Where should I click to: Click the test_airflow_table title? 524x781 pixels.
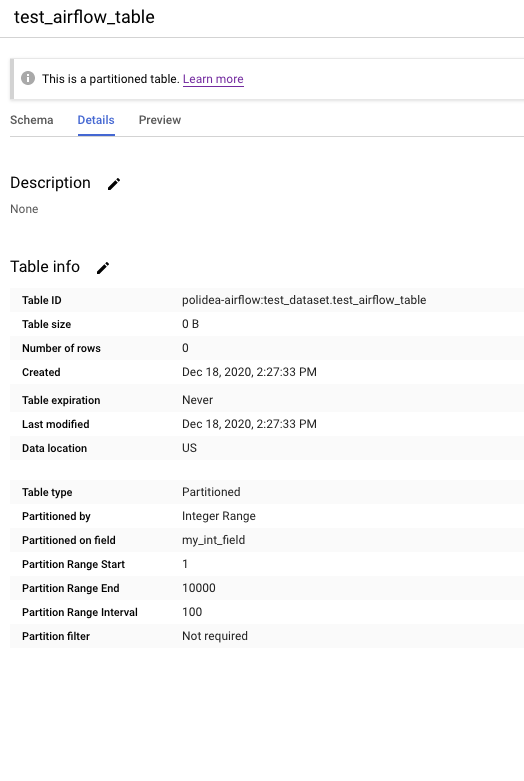[x=84, y=17]
